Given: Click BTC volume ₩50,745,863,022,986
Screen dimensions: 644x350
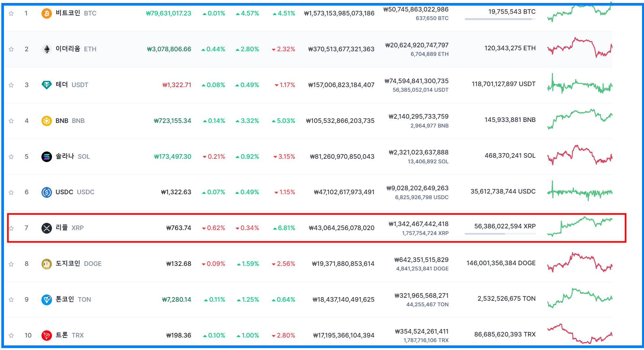Looking at the screenshot, I should tap(416, 9).
